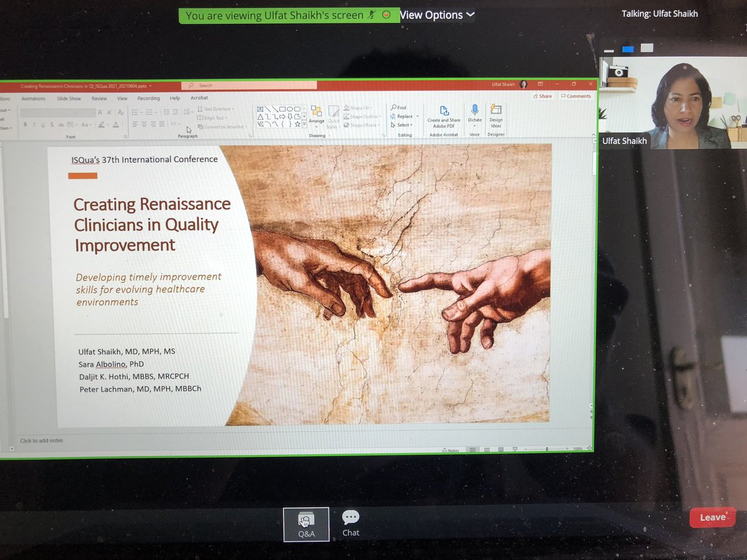Open the Acrobat ribbon tab
747x560 pixels.
pyautogui.click(x=199, y=98)
